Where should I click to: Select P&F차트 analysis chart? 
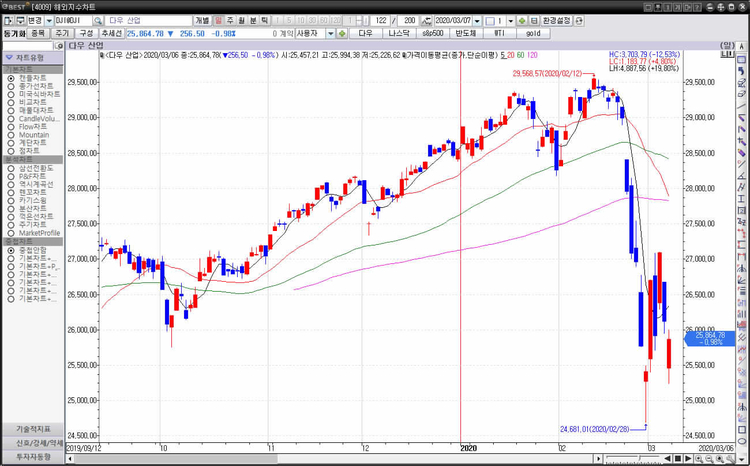(33, 177)
